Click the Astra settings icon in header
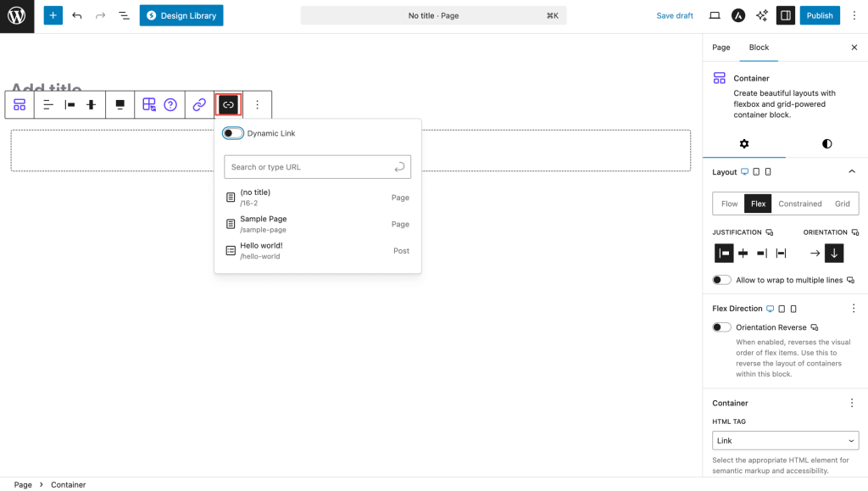The image size is (868, 491). pyautogui.click(x=738, y=15)
